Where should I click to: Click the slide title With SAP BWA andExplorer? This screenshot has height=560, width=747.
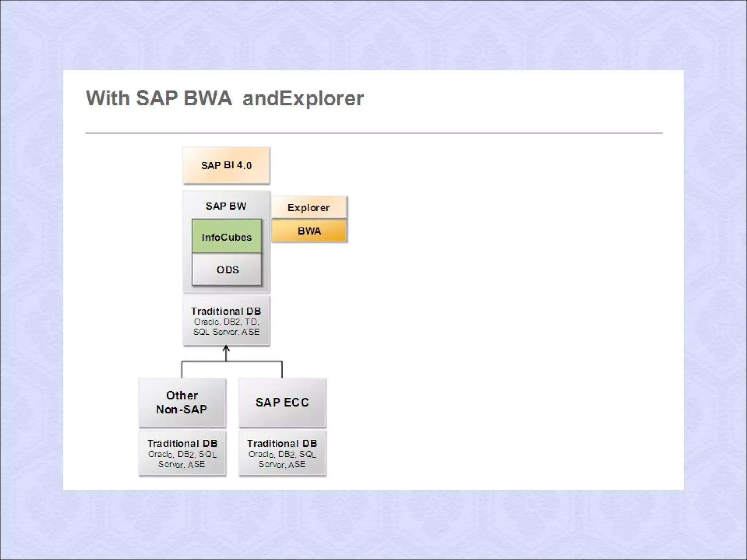pos(224,98)
